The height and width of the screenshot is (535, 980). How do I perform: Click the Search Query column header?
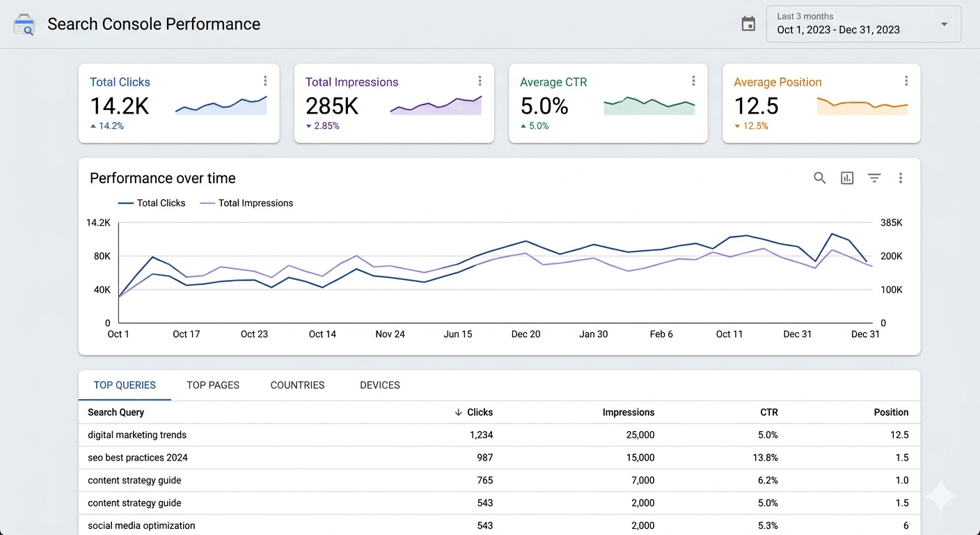tap(116, 412)
